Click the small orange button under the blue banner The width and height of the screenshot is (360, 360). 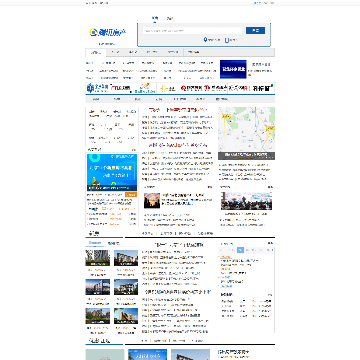click(x=131, y=195)
